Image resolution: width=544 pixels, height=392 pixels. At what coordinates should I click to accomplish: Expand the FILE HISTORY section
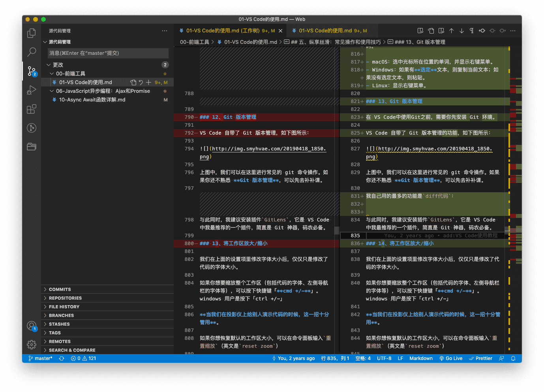[x=107, y=307]
